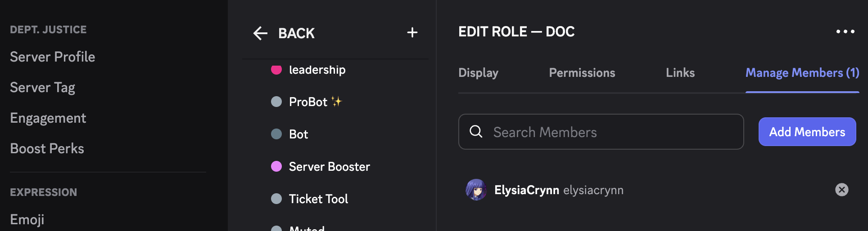
Task: Switch to the Display tab
Action: pos(478,73)
